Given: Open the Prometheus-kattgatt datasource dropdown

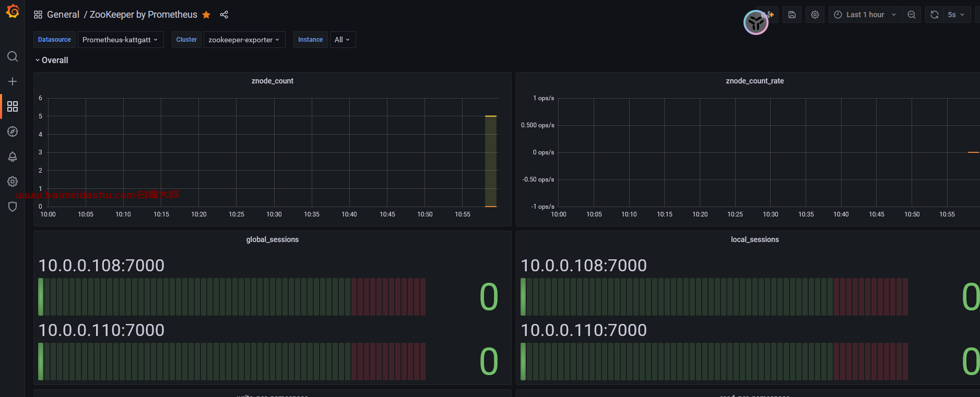Looking at the screenshot, I should click(121, 40).
